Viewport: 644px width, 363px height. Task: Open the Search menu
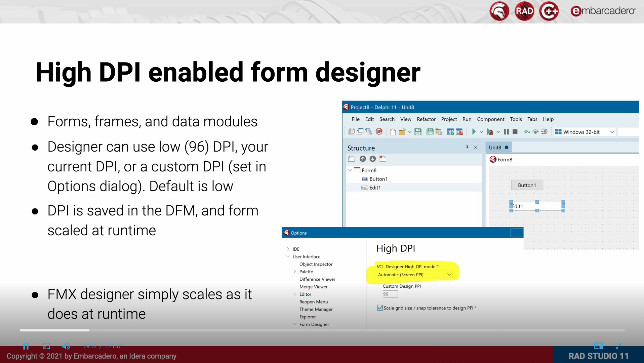pyautogui.click(x=387, y=119)
